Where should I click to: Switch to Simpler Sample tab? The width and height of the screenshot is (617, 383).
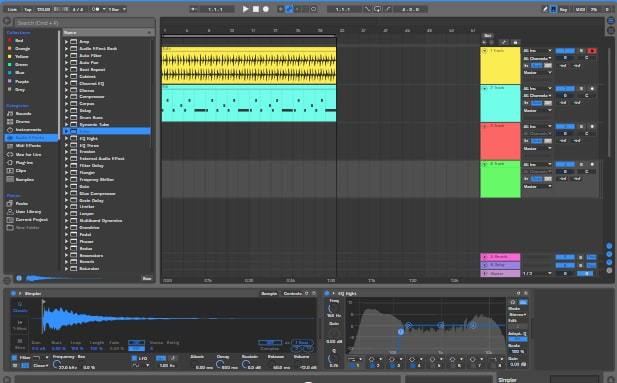269,294
